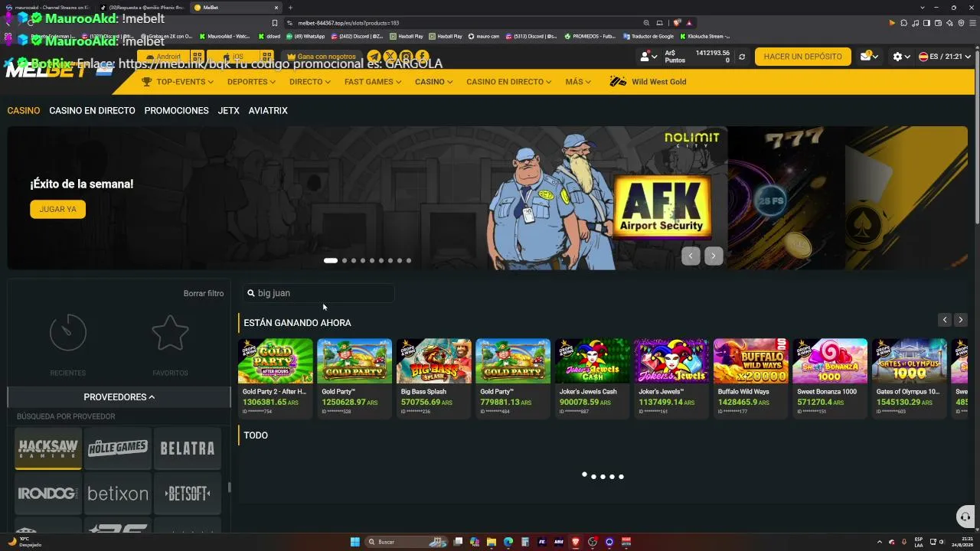Select the first banner slide indicator

pyautogui.click(x=331, y=261)
